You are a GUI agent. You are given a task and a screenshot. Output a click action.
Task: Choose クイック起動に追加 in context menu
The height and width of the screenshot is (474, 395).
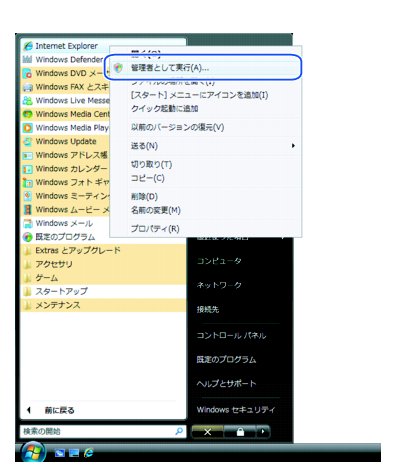206,109
